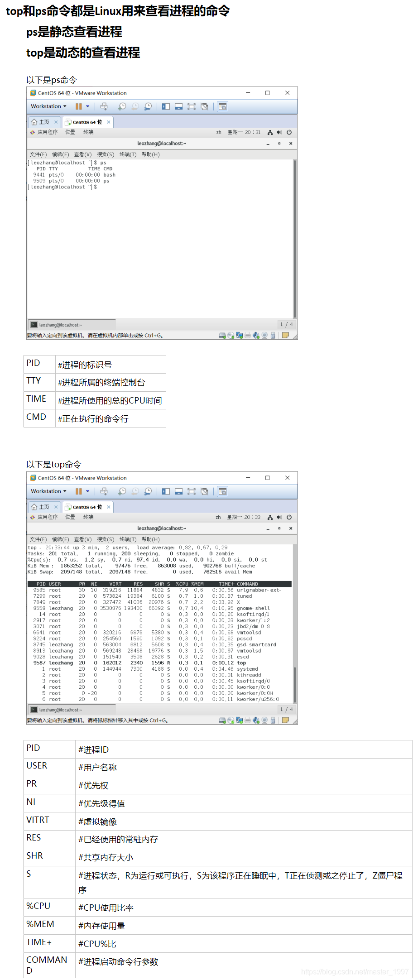Open snapshot manager icon in ps window
Screen dimensions: 413x980
[148, 106]
